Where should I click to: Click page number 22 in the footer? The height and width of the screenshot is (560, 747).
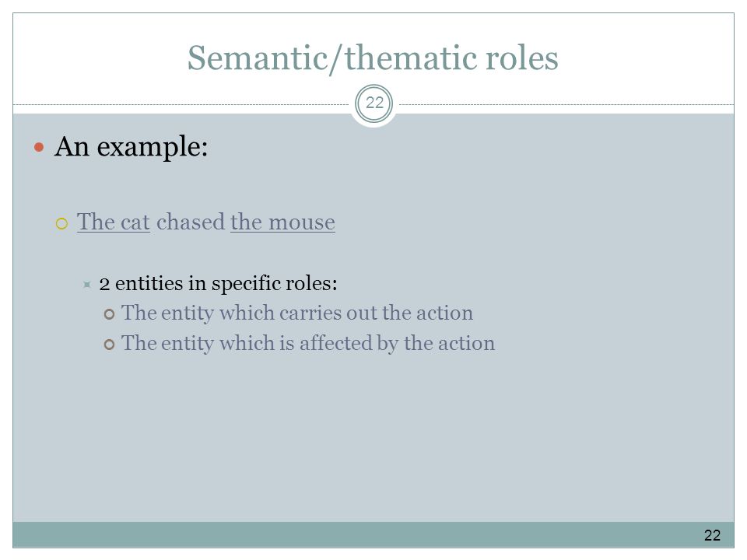coord(712,535)
